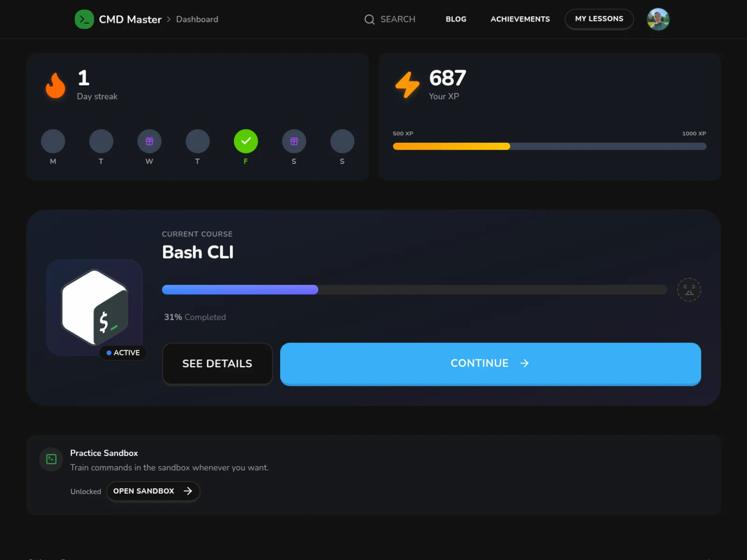Click the XP lightning bolt icon
The width and height of the screenshot is (747, 560).
pos(408,85)
